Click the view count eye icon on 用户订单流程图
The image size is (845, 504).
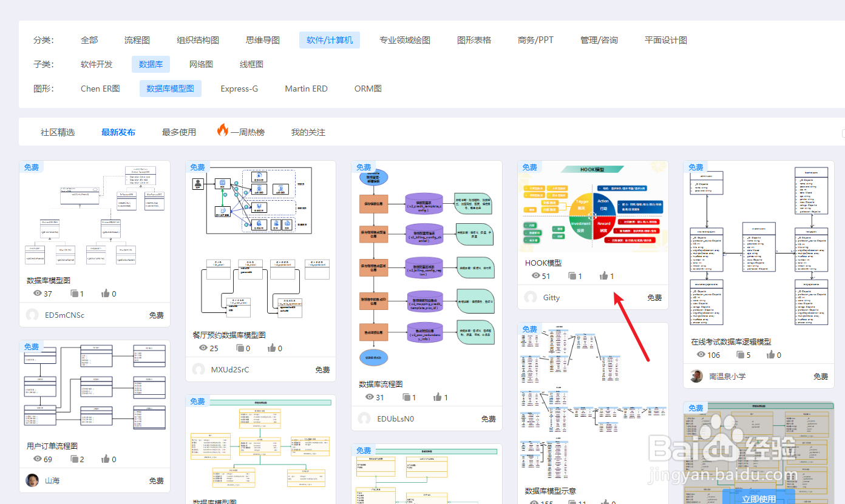[x=37, y=459]
